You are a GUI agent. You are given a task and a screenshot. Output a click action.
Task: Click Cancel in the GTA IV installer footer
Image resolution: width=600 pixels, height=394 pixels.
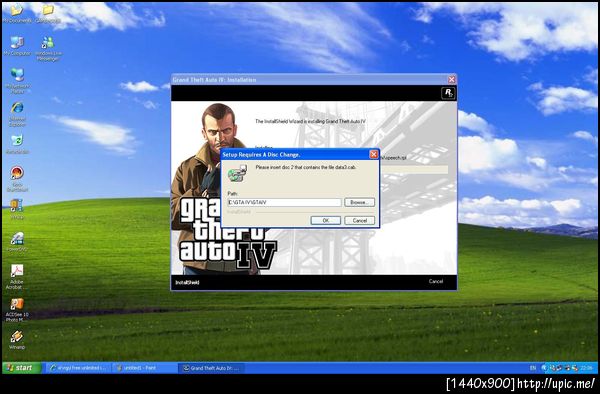click(x=436, y=281)
